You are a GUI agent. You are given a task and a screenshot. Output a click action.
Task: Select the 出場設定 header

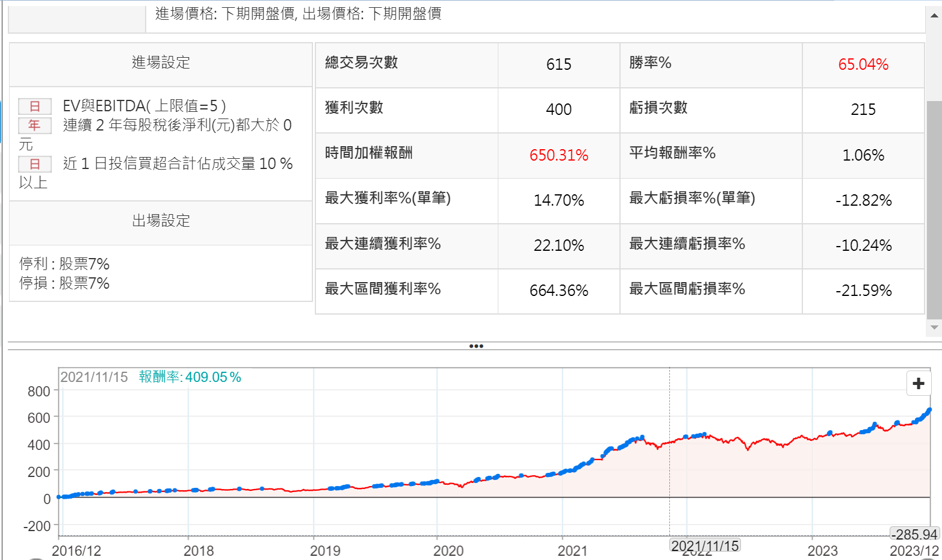[161, 221]
